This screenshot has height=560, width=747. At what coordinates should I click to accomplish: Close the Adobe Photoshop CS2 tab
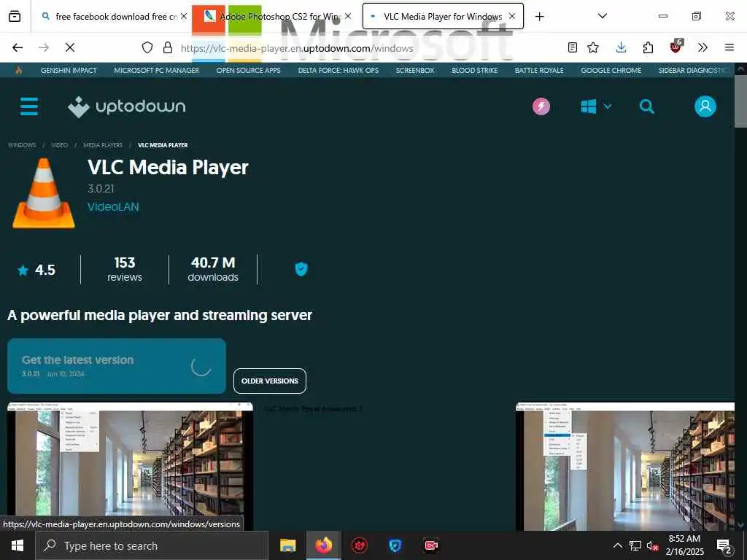pos(348,16)
